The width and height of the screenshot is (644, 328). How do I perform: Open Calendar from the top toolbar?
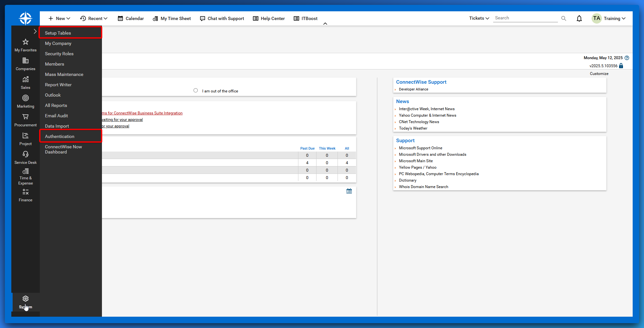pos(131,18)
